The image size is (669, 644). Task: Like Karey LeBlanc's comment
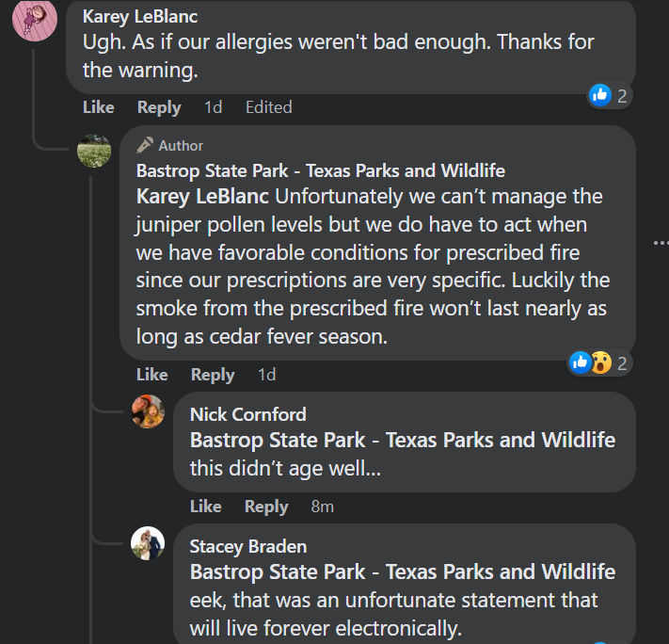pyautogui.click(x=98, y=107)
